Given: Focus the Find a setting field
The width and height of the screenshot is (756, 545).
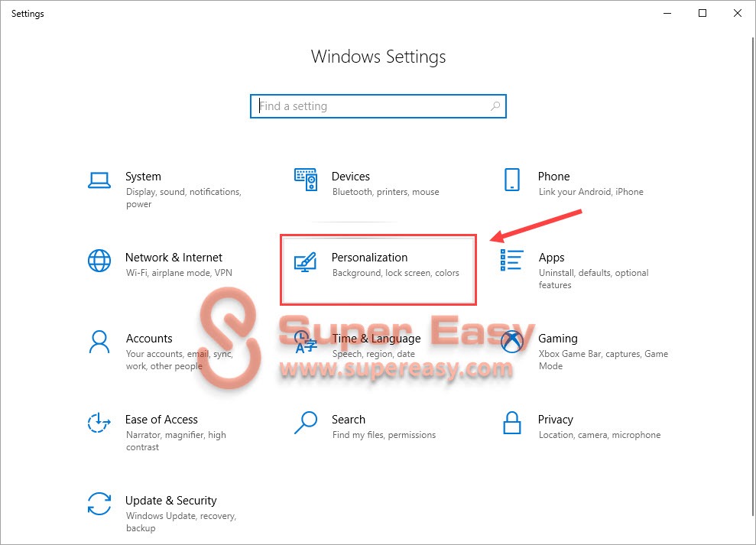Looking at the screenshot, I should (x=378, y=106).
